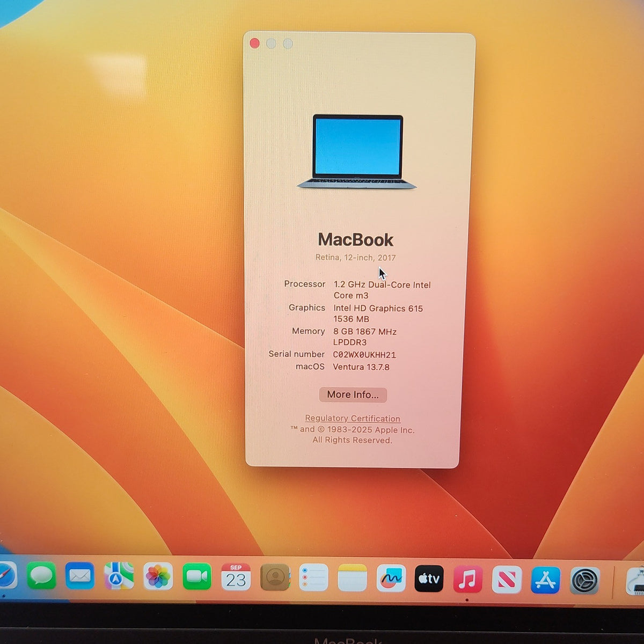Image resolution: width=644 pixels, height=644 pixels.
Task: Open the Apple TV app
Action: tap(429, 579)
